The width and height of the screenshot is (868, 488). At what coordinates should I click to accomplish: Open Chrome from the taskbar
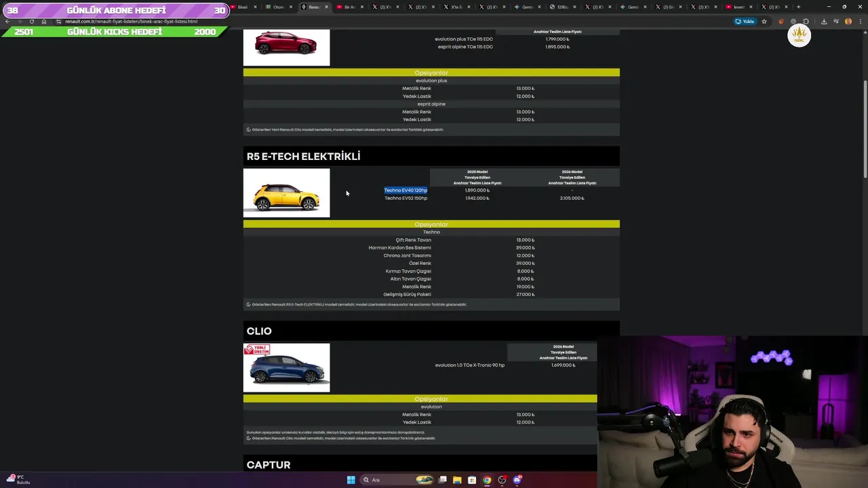tap(487, 480)
